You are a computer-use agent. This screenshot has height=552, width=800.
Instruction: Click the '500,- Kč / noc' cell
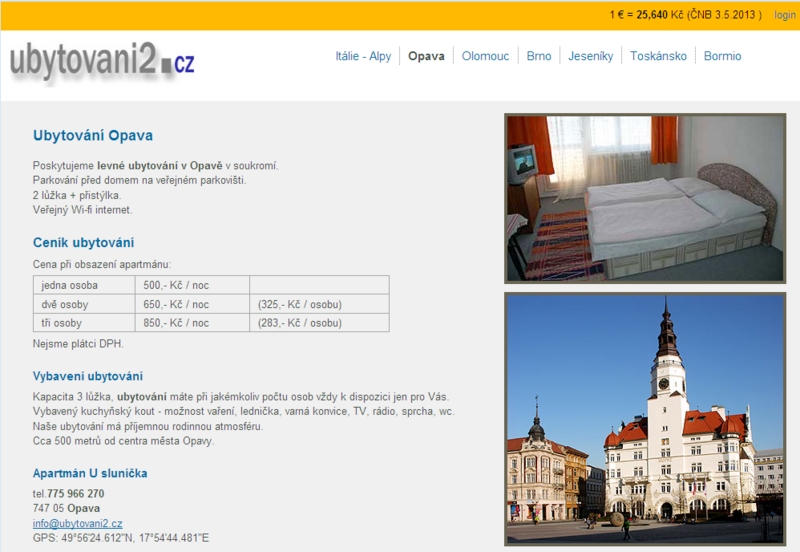tap(192, 285)
